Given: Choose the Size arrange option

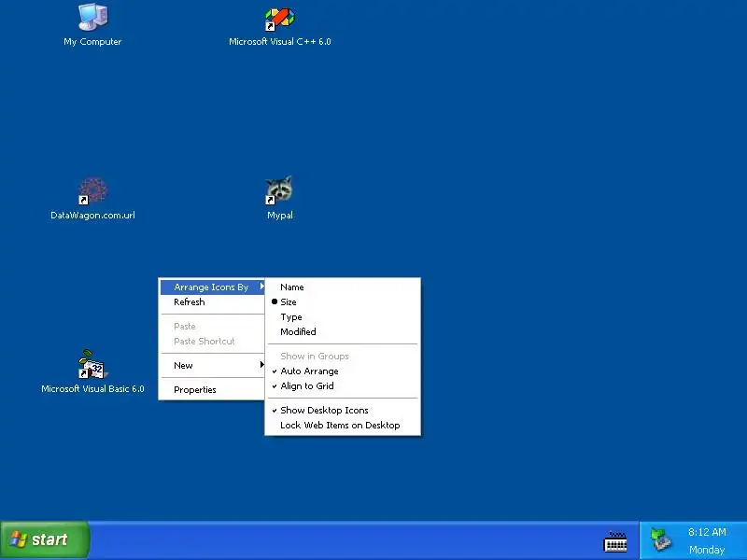Looking at the screenshot, I should 343,301.
